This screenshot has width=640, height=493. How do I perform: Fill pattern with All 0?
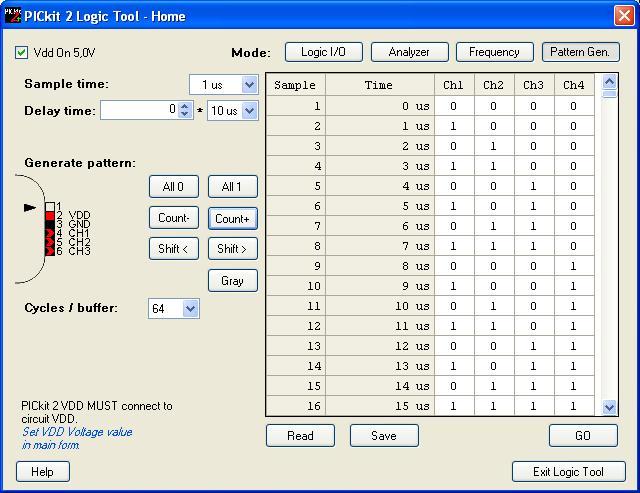(174, 187)
